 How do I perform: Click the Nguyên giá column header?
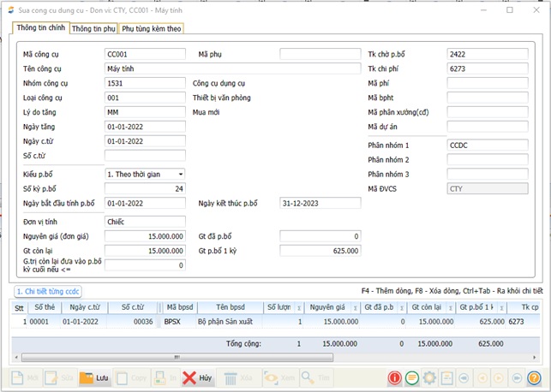coord(327,307)
